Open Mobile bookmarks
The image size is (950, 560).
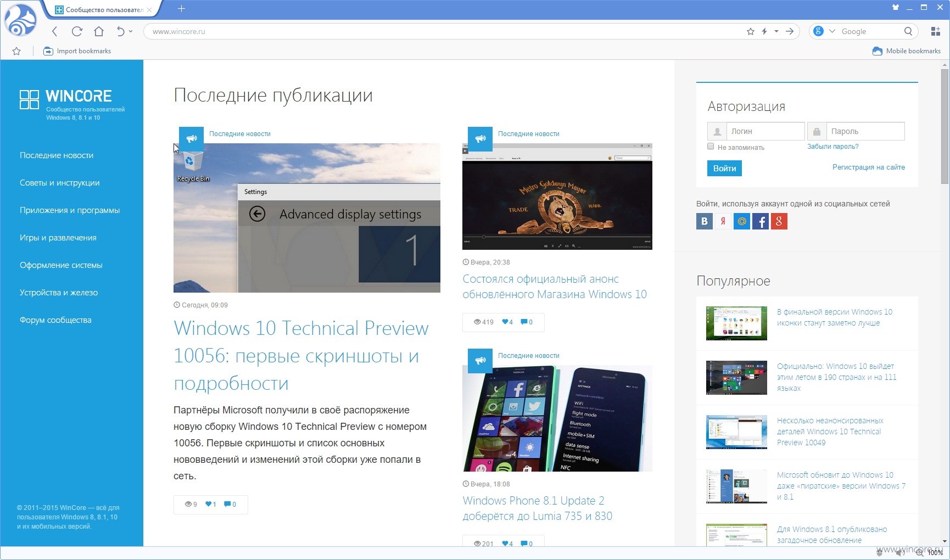(907, 51)
